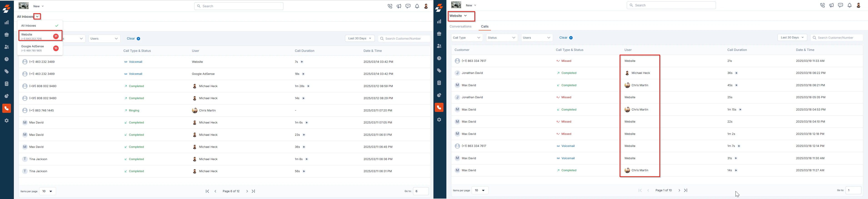This screenshot has width=868, height=199.
Task: Focus the Go to page field showing 6
Action: pos(420,191)
